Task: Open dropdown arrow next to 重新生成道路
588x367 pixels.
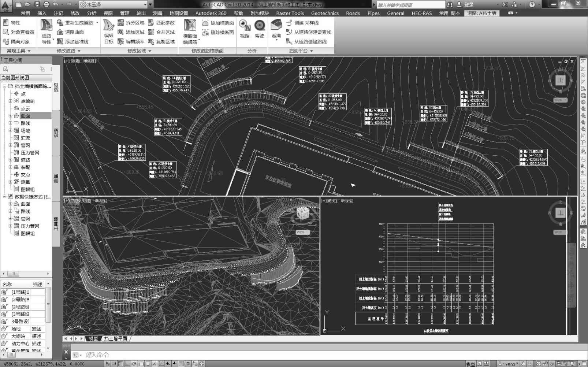Action: 97,23
